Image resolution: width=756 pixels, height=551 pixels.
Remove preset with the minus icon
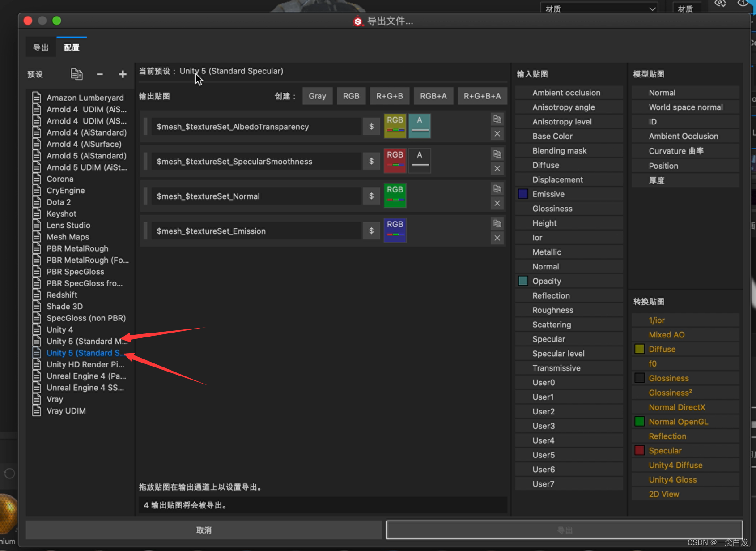click(100, 74)
